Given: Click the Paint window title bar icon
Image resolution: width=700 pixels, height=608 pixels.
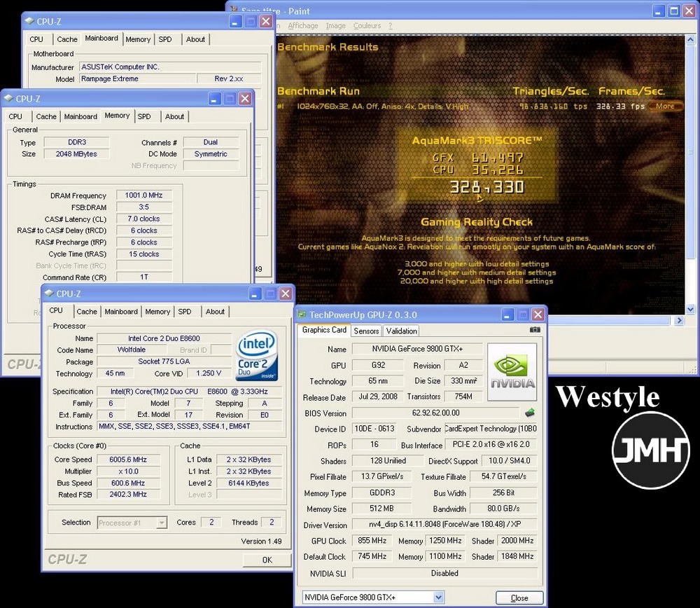Looking at the screenshot, I should [234, 10].
